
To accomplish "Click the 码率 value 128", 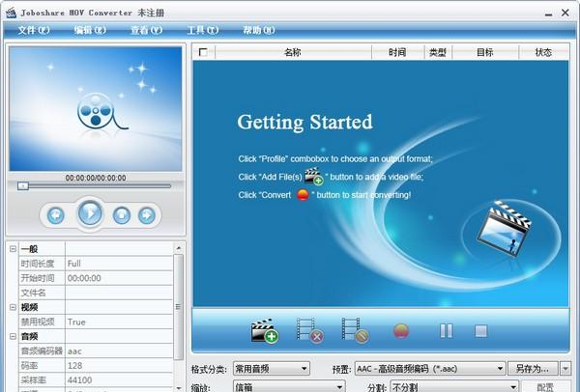I will [x=119, y=365].
